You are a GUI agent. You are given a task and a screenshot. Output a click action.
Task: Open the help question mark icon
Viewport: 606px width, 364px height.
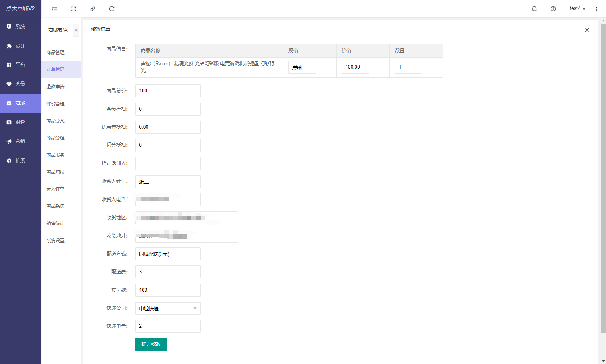click(x=553, y=9)
